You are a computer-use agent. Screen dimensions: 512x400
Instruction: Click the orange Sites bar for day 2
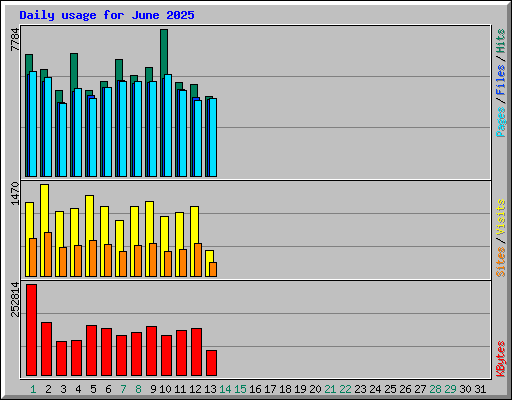tap(48, 254)
